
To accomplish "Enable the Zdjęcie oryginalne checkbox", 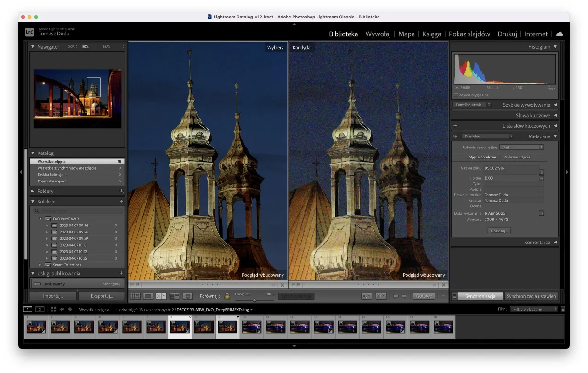I will coord(455,95).
